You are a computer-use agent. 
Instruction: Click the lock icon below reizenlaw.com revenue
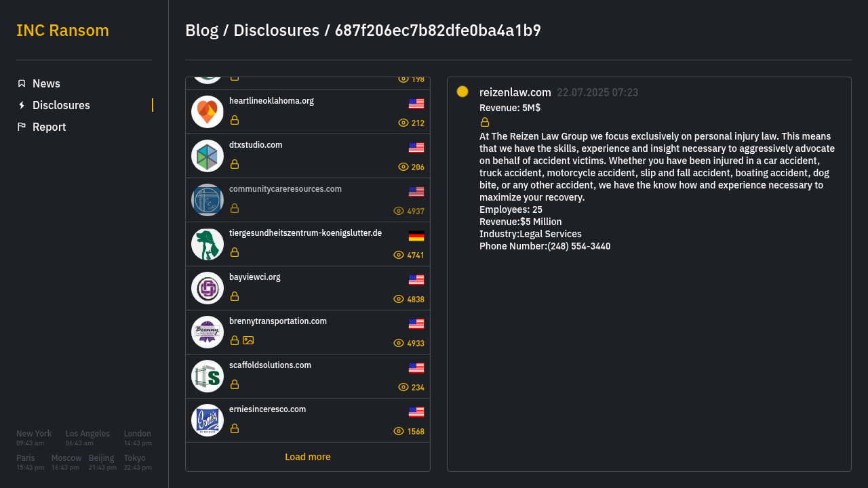coord(485,122)
